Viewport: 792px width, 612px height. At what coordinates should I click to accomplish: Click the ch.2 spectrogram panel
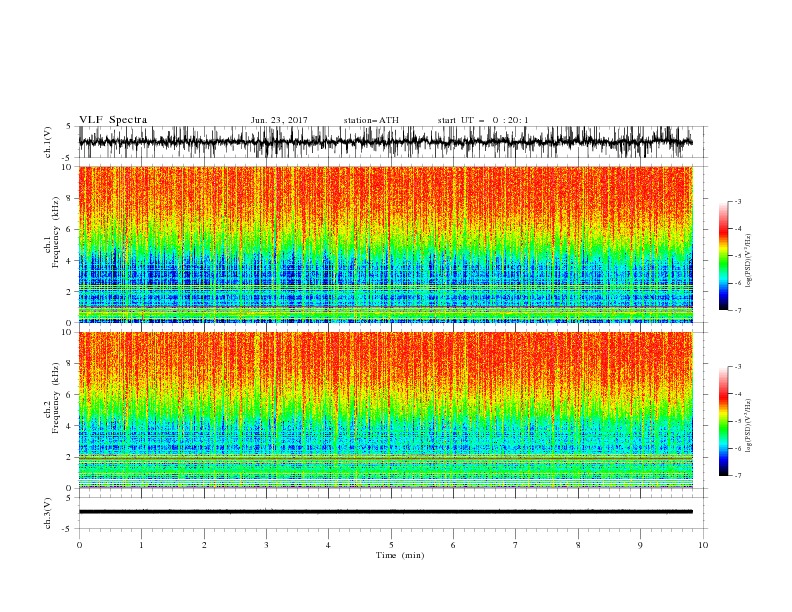point(385,410)
